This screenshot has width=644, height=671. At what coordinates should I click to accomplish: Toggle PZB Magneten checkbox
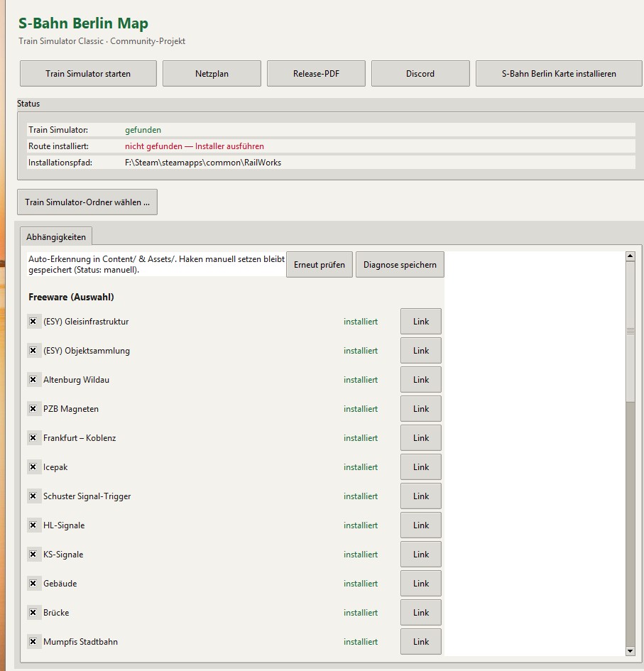pyautogui.click(x=33, y=409)
